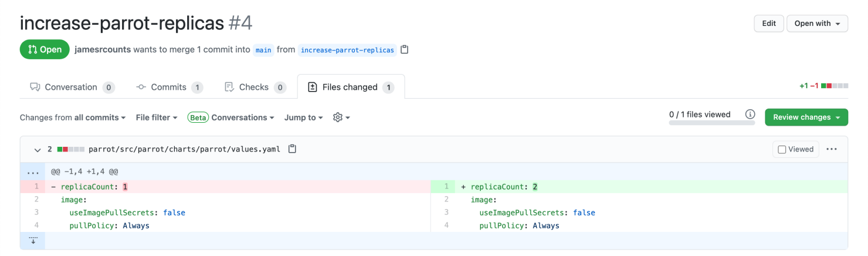Click the Edit title button
Image resolution: width=868 pixels, height=256 pixels.
pos(769,23)
